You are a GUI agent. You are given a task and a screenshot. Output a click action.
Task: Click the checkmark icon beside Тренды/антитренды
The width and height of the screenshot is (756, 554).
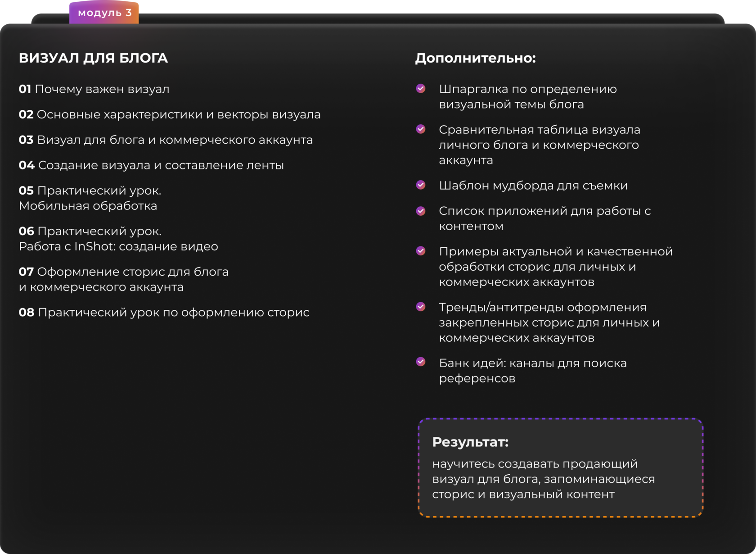[x=421, y=306]
